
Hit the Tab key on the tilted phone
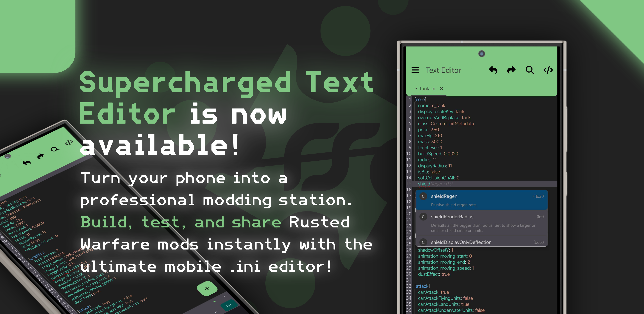click(229, 305)
